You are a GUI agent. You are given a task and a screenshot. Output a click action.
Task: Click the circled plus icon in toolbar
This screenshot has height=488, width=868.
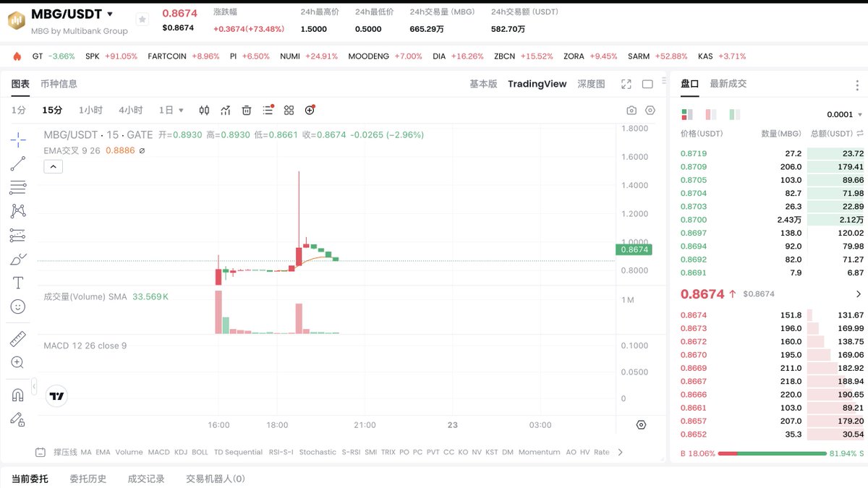click(310, 110)
